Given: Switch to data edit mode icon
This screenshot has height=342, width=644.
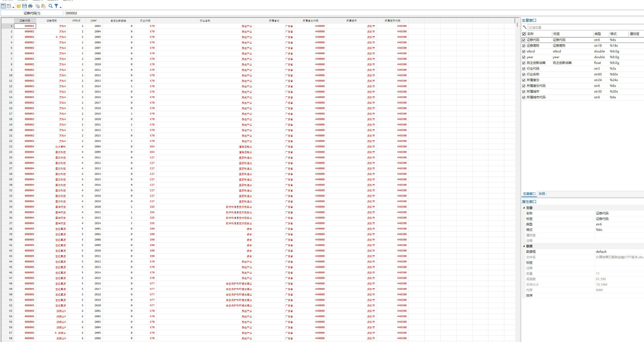Looking at the screenshot, I should pyautogui.click(x=3, y=6).
